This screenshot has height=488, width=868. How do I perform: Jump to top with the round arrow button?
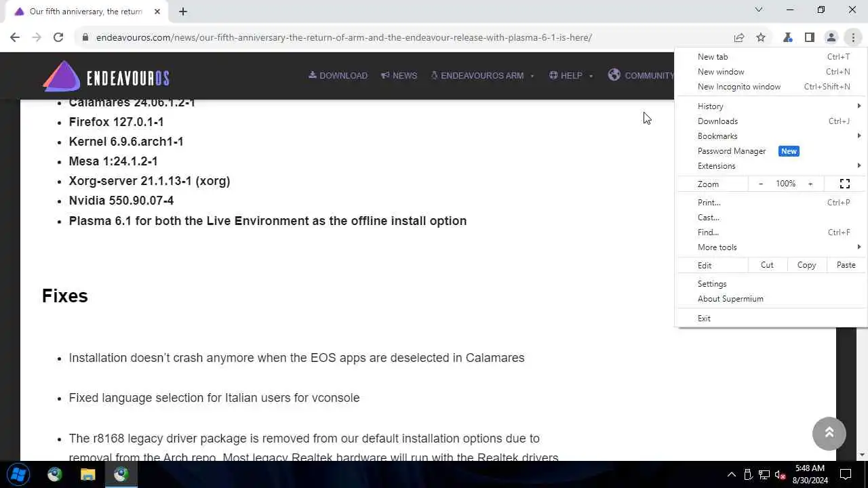(x=829, y=433)
